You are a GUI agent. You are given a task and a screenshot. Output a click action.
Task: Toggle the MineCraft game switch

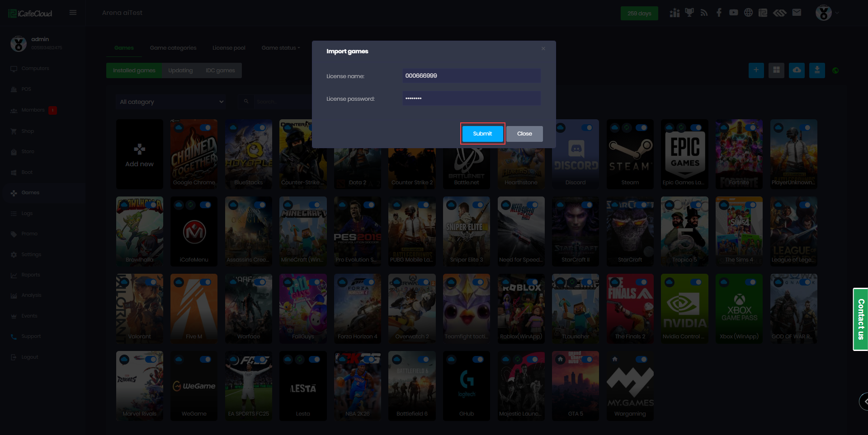(x=315, y=205)
